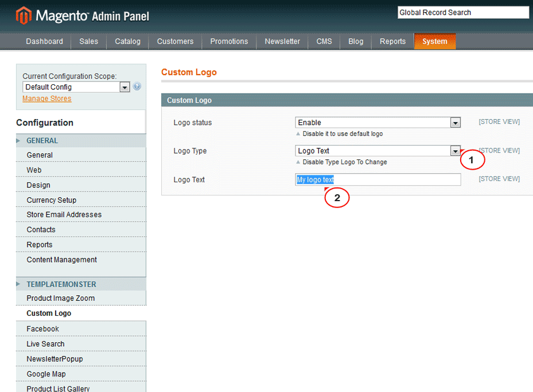Screen dimensions: 533x392
Task: Open the System menu
Action: click(x=434, y=41)
